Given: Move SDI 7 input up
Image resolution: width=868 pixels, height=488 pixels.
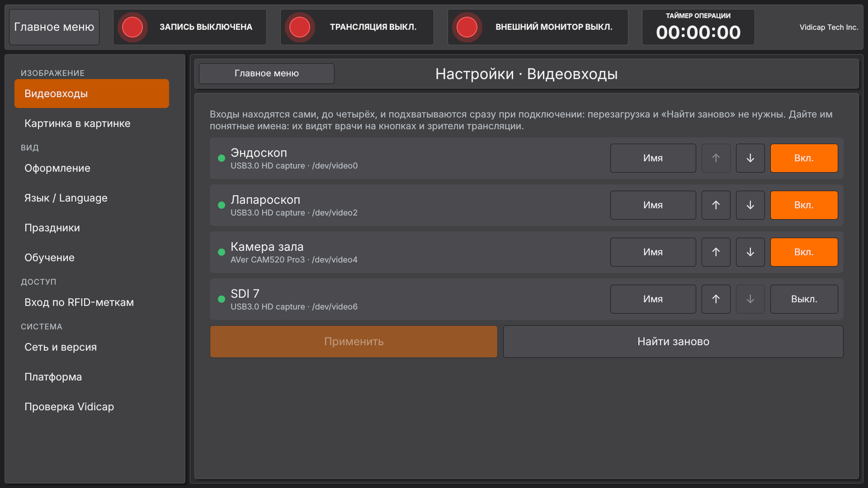Looking at the screenshot, I should tap(716, 299).
